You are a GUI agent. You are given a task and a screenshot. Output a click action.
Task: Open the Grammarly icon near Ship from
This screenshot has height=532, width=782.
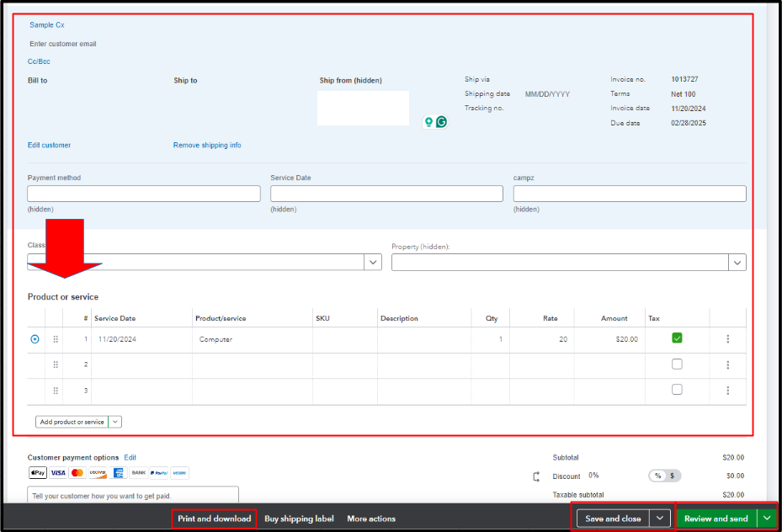[x=441, y=122]
